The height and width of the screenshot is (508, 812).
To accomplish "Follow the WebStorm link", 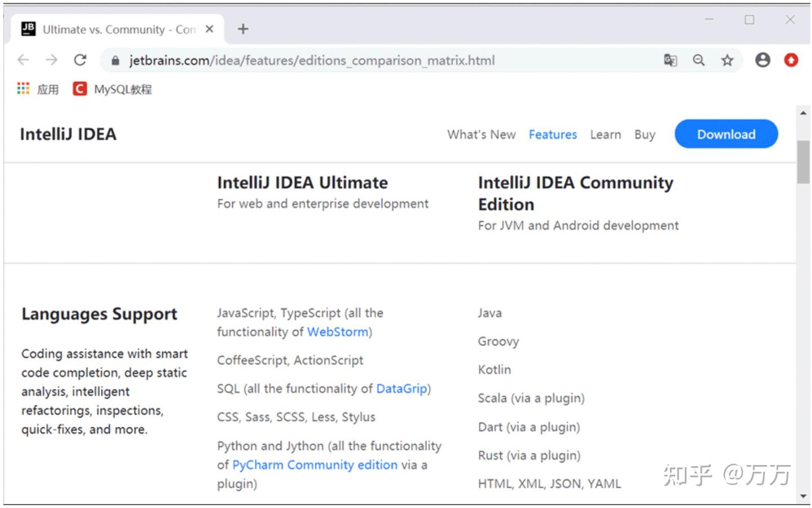I will tap(338, 332).
